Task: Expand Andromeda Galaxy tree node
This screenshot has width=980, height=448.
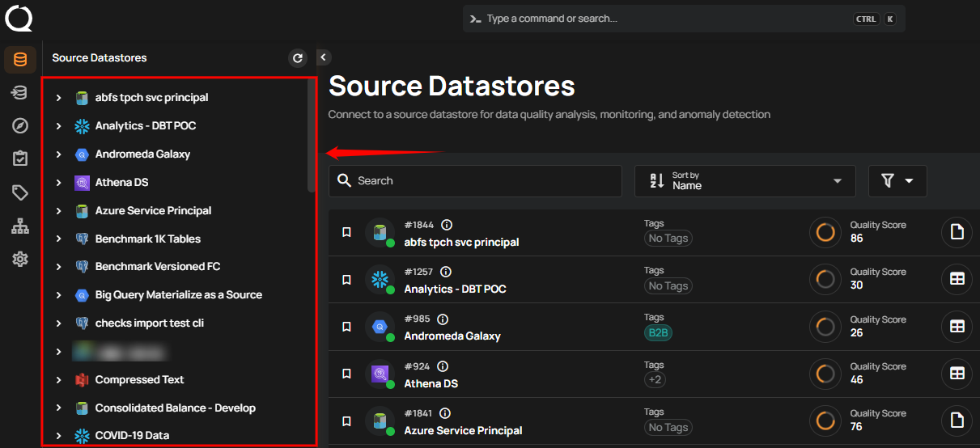Action: tap(58, 154)
